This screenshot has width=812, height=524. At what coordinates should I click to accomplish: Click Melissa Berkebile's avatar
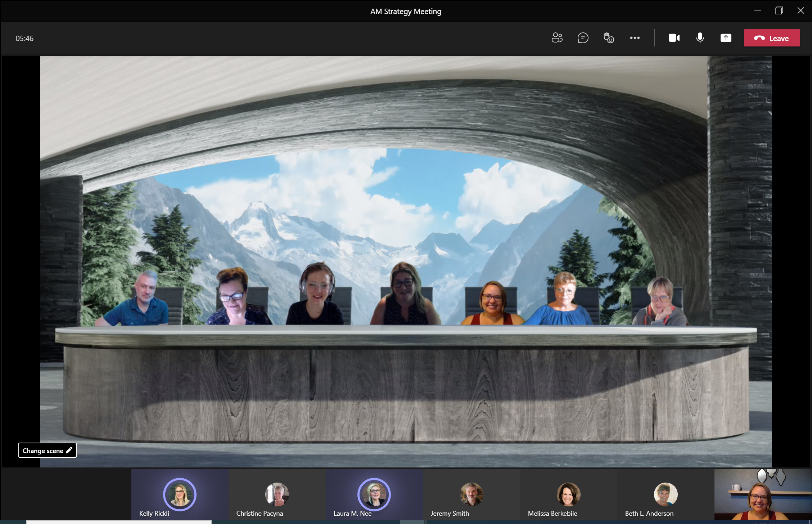568,494
